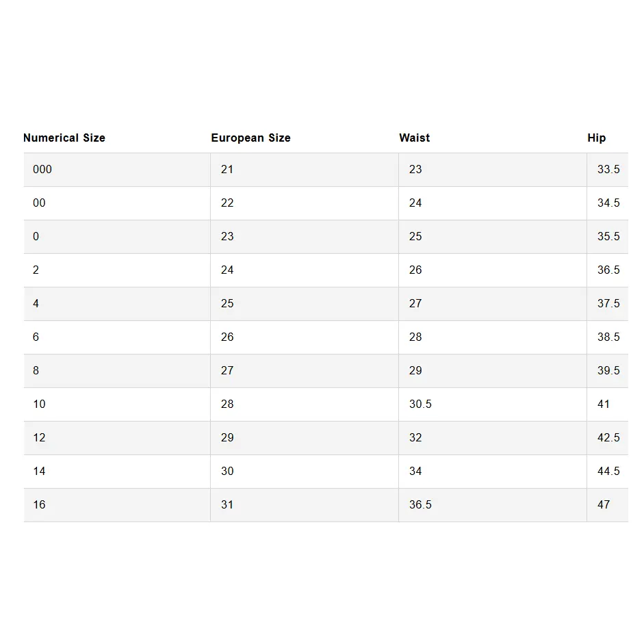Click the European Size column header
Screen dimensions: 644x644
pyautogui.click(x=250, y=138)
